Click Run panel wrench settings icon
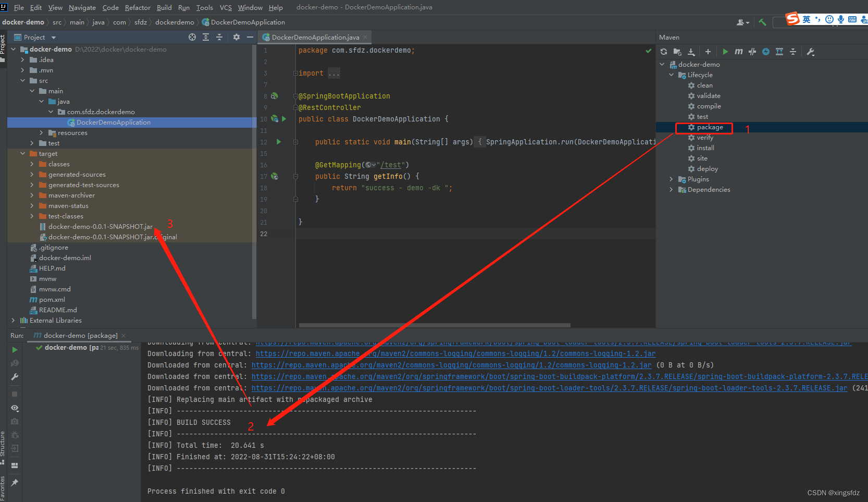 pyautogui.click(x=15, y=377)
